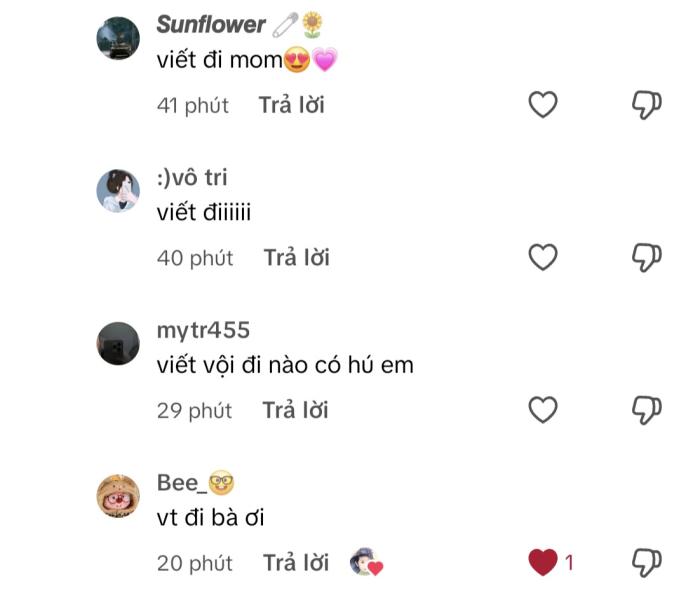Open :)vô tri's avatar
Screen dimensions: 686x600
tap(118, 190)
